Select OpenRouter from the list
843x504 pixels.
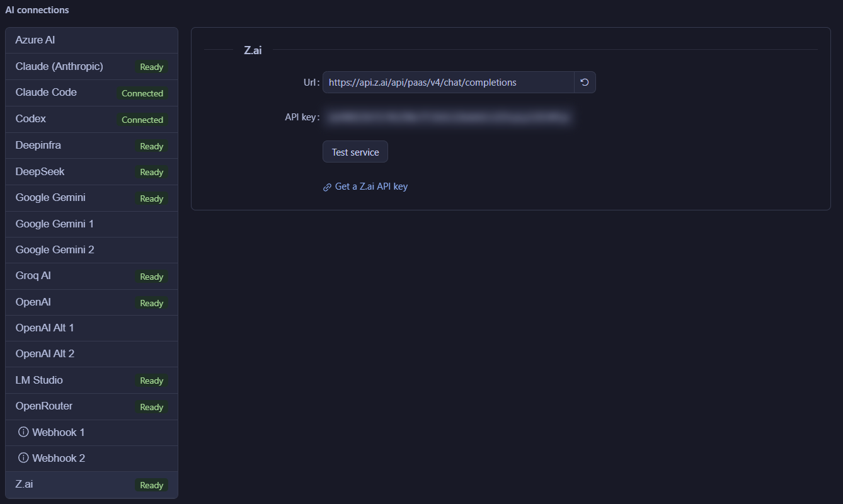click(91, 406)
